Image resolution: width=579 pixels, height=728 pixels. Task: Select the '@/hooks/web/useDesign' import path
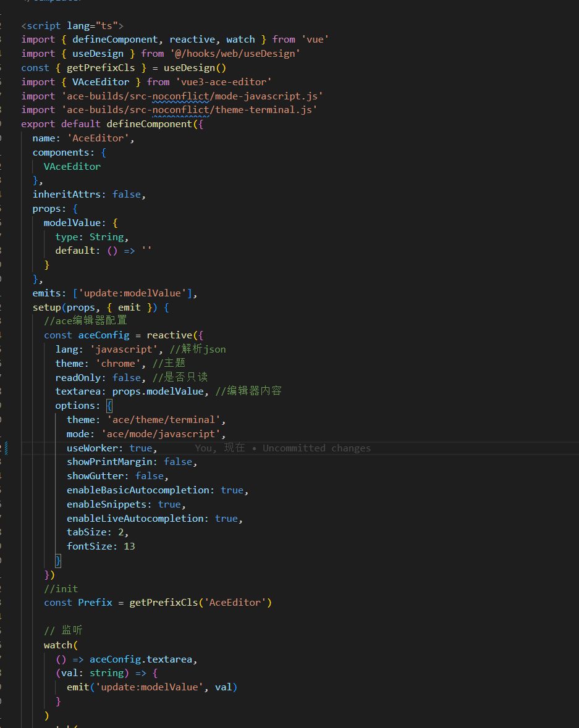(x=236, y=53)
